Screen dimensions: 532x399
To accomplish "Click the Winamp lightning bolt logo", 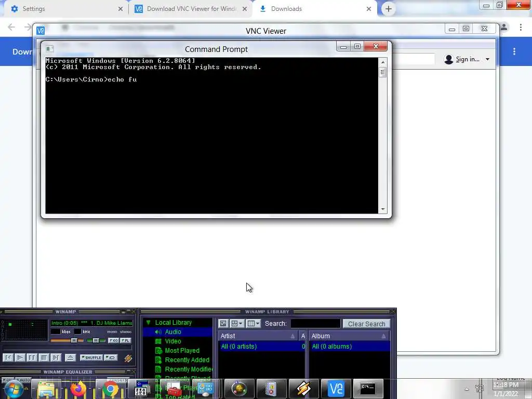I will click(x=128, y=358).
